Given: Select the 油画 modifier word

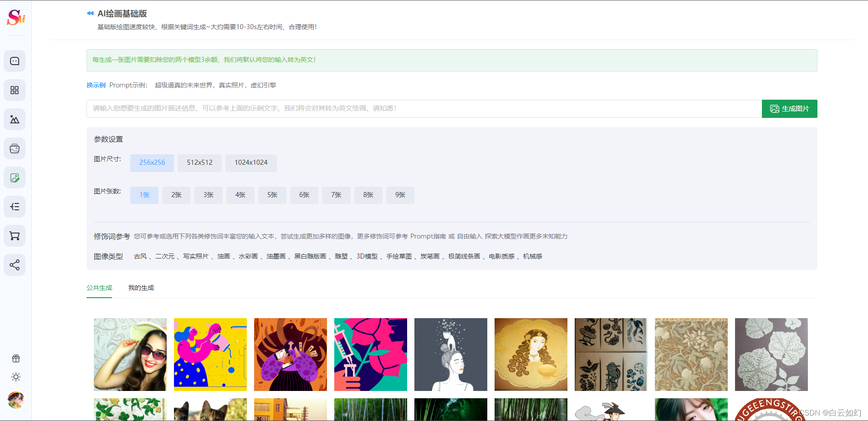Looking at the screenshot, I should (224, 256).
